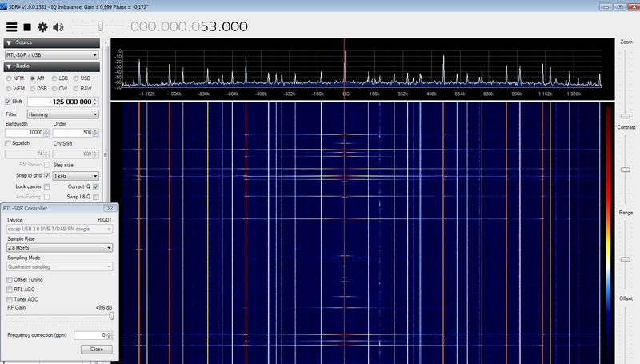Image resolution: width=640 pixels, height=364 pixels.
Task: Mute audio with the speaker icon
Action: click(x=58, y=27)
